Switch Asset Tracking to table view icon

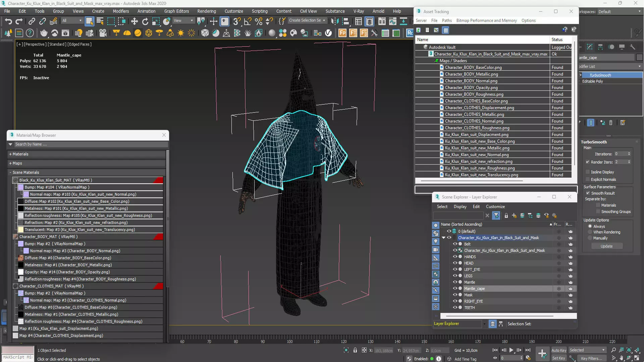coord(446,30)
